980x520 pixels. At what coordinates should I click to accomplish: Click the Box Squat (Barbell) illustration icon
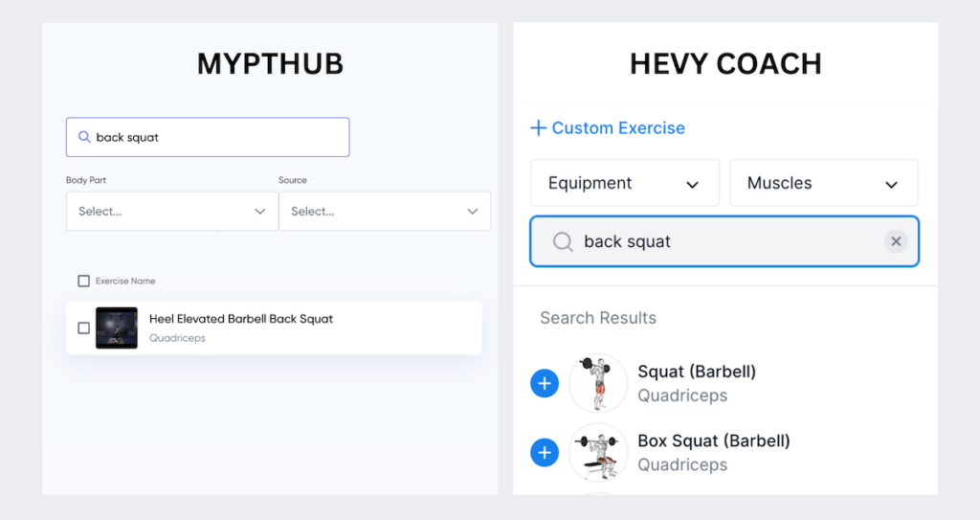click(598, 452)
